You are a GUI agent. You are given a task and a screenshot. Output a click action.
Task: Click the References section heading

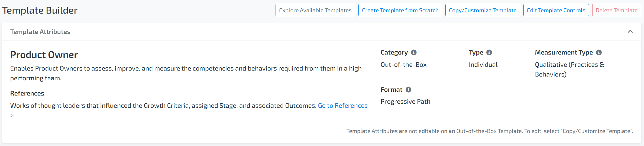click(27, 93)
